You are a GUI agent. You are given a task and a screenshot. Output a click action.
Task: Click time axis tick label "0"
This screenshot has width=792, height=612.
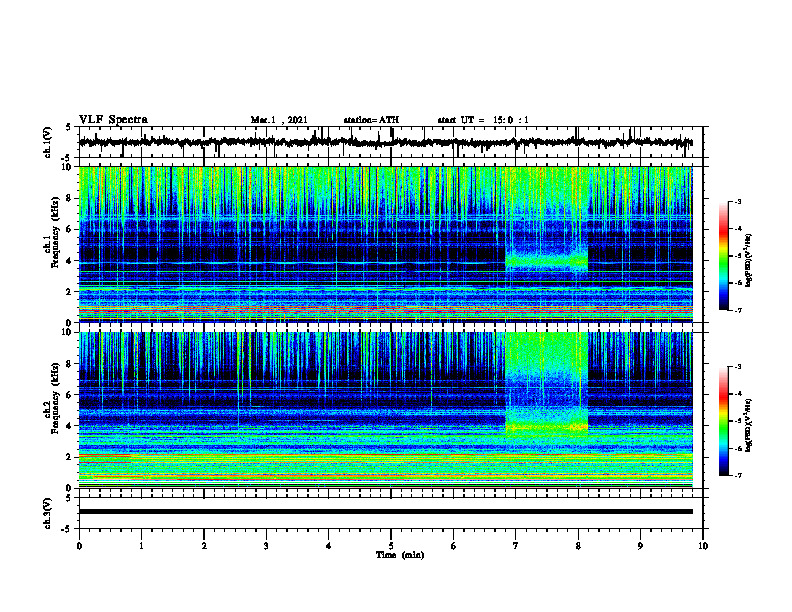tap(79, 546)
